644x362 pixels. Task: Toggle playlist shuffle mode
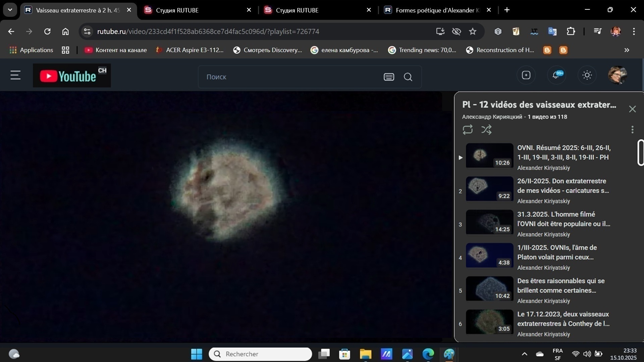486,130
